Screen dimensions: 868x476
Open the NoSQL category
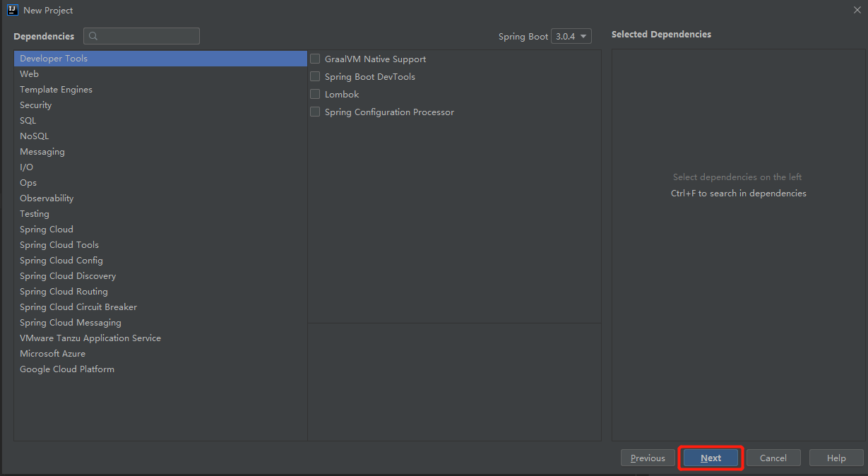point(35,136)
